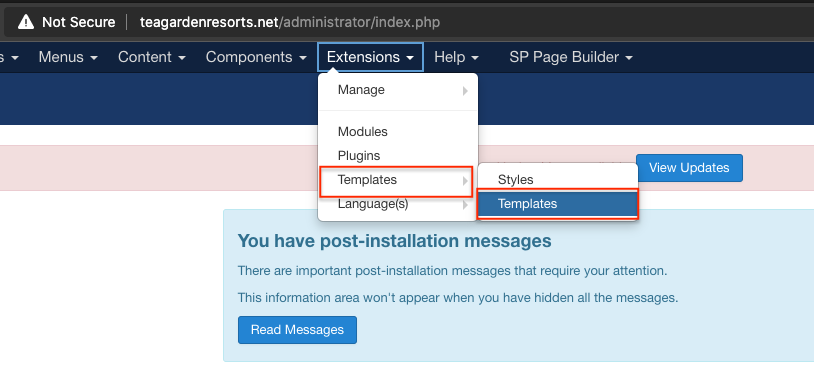Select Manage in Extensions menu
The height and width of the screenshot is (372, 814).
pos(398,90)
